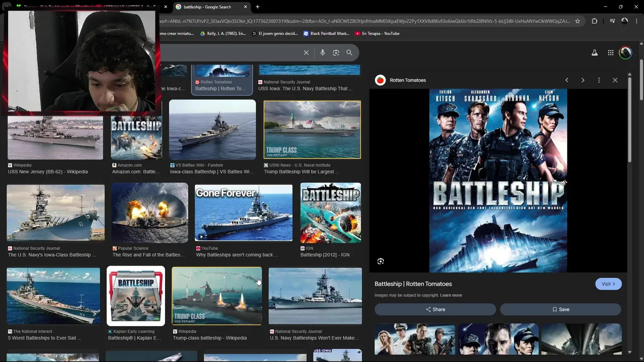This screenshot has width=644, height=362.
Task: Click caption 'Trump Battleship Will be Largest'
Action: click(x=301, y=172)
